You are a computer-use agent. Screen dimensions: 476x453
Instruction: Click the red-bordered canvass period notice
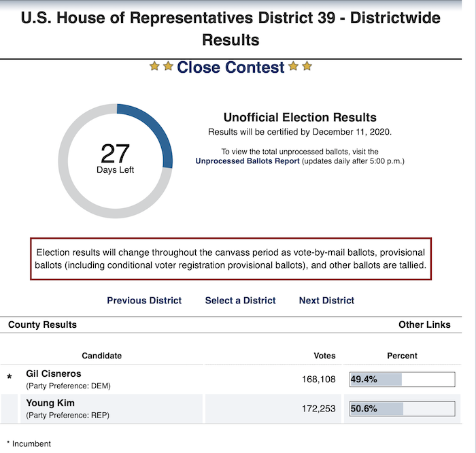[231, 259]
